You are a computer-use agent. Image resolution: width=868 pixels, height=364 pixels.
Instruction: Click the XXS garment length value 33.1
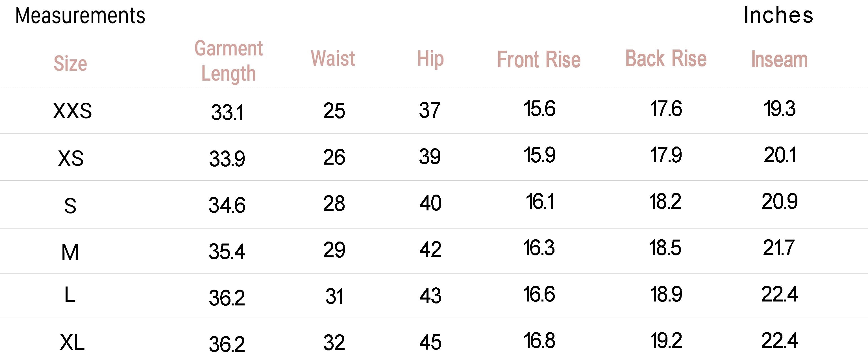coord(227,112)
